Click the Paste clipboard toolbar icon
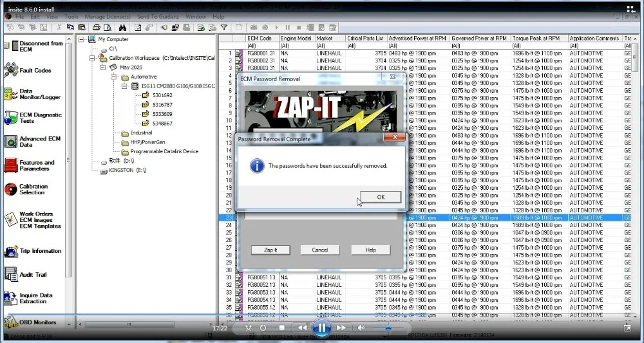 pyautogui.click(x=81, y=28)
